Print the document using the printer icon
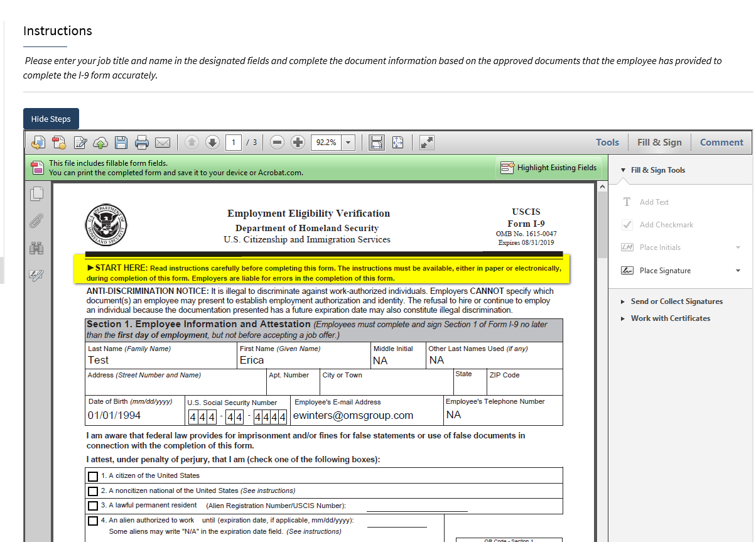 pos(142,143)
